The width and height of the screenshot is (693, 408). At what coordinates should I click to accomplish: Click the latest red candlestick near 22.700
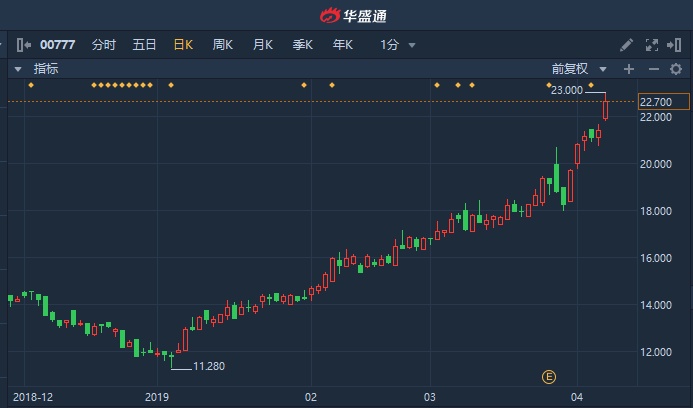click(605, 109)
